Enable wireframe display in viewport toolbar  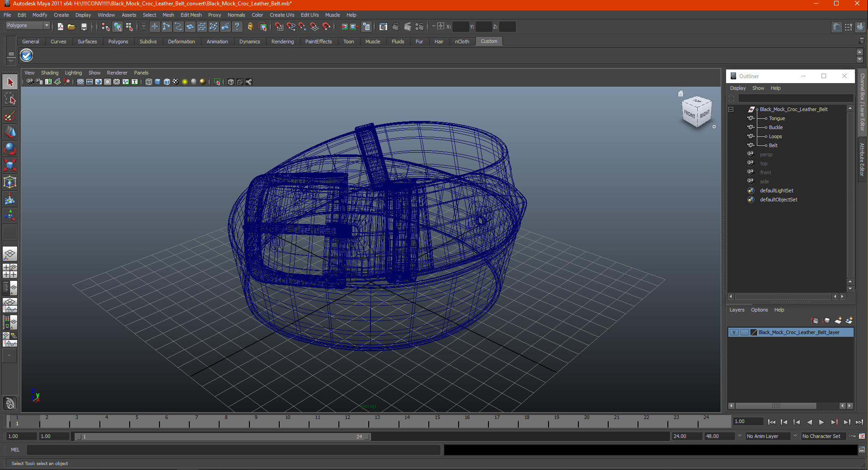point(149,82)
